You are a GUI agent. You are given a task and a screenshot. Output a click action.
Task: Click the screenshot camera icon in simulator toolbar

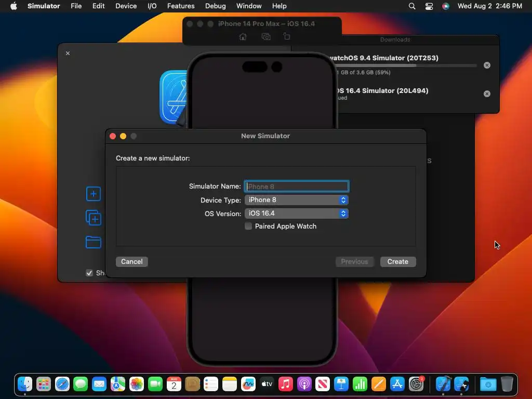pos(266,37)
